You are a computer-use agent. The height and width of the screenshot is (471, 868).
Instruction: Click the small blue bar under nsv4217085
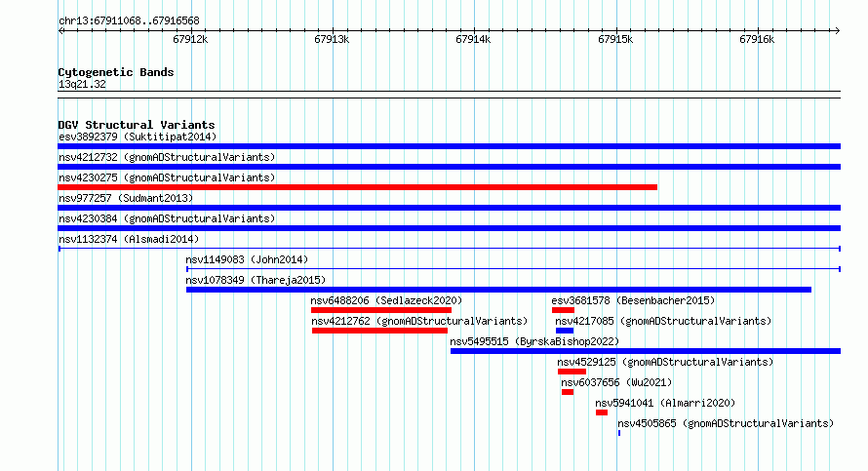pyautogui.click(x=565, y=331)
